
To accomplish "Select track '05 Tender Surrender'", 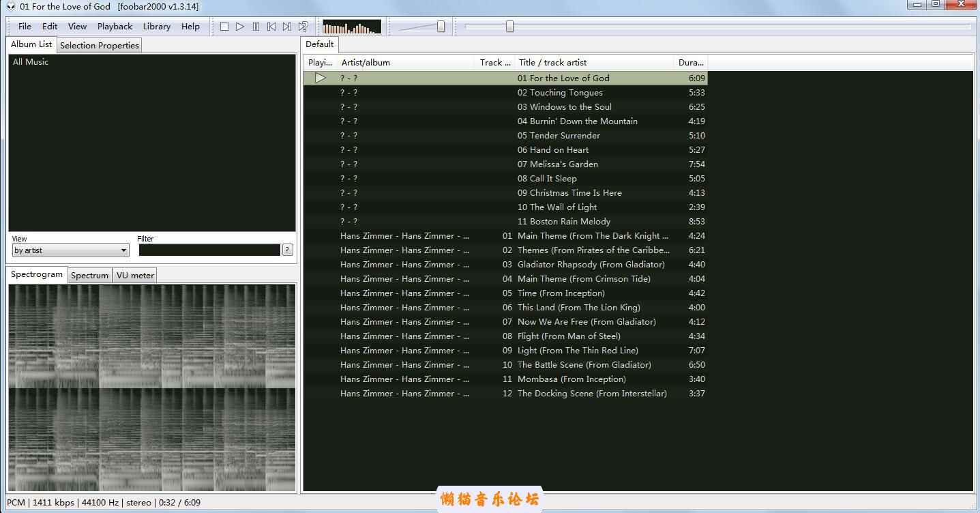I will pyautogui.click(x=505, y=135).
